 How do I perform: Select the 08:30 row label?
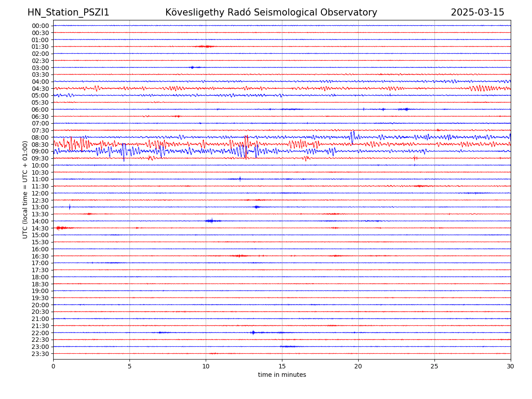pyautogui.click(x=40, y=145)
